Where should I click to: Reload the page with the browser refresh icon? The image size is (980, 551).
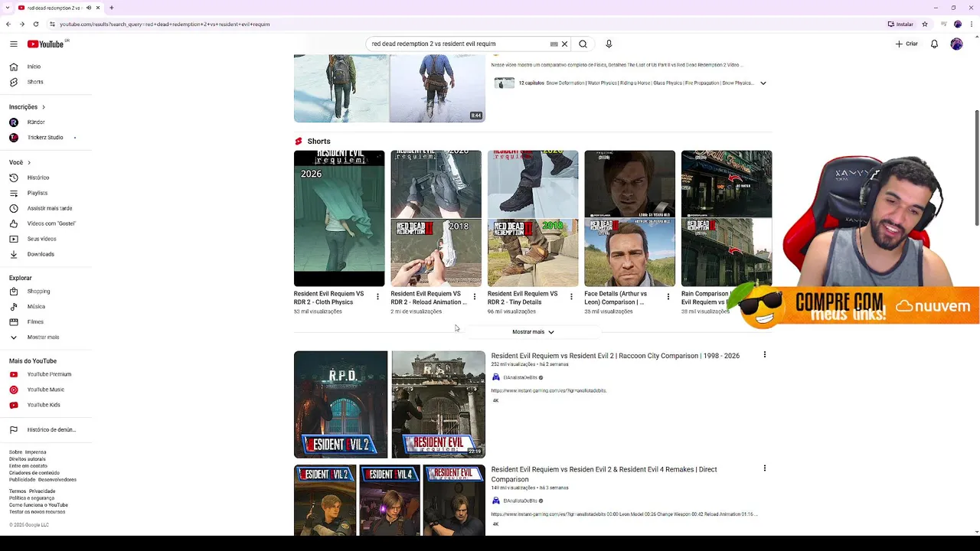(35, 24)
